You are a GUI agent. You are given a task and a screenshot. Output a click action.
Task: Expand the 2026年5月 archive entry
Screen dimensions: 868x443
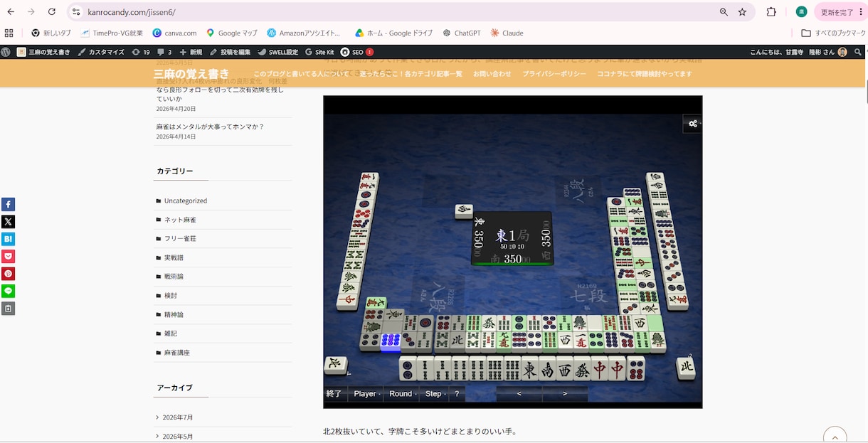click(177, 436)
